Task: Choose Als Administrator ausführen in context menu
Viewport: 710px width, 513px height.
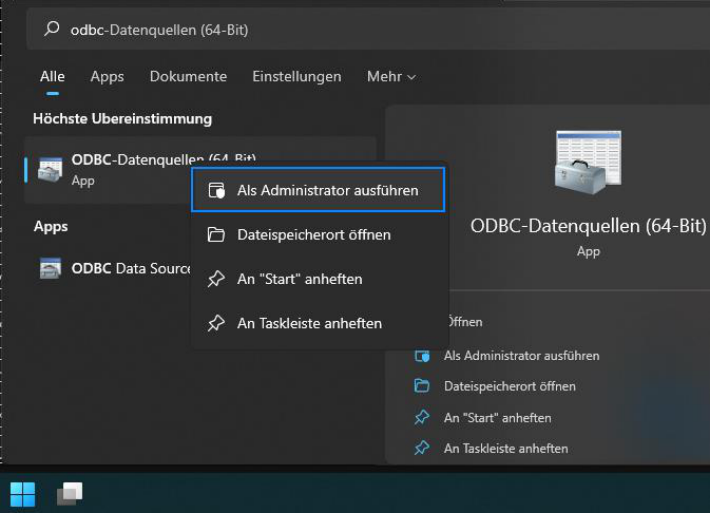Action: pyautogui.click(x=318, y=190)
